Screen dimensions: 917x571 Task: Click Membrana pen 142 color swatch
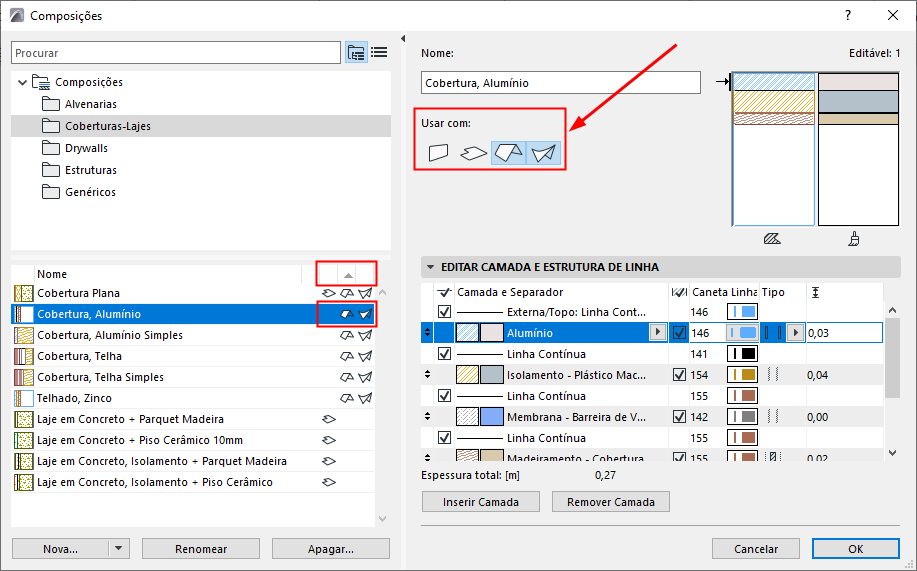point(742,417)
